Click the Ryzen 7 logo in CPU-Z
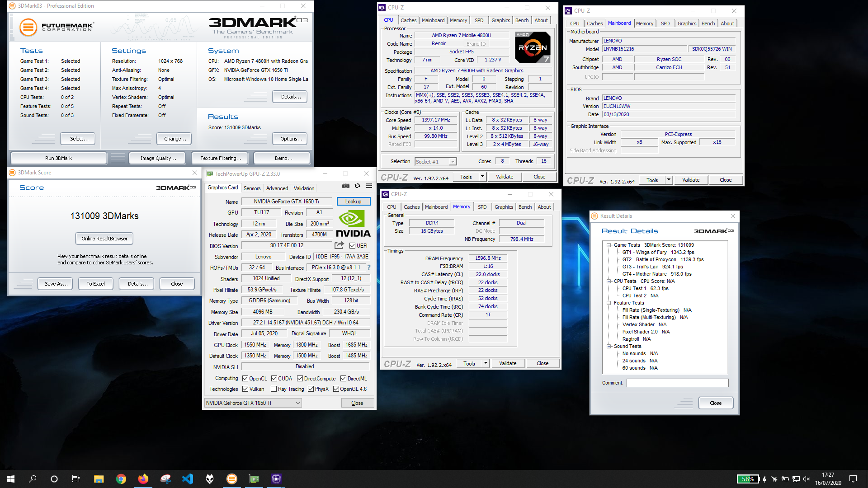The height and width of the screenshot is (488, 868). pyautogui.click(x=533, y=47)
